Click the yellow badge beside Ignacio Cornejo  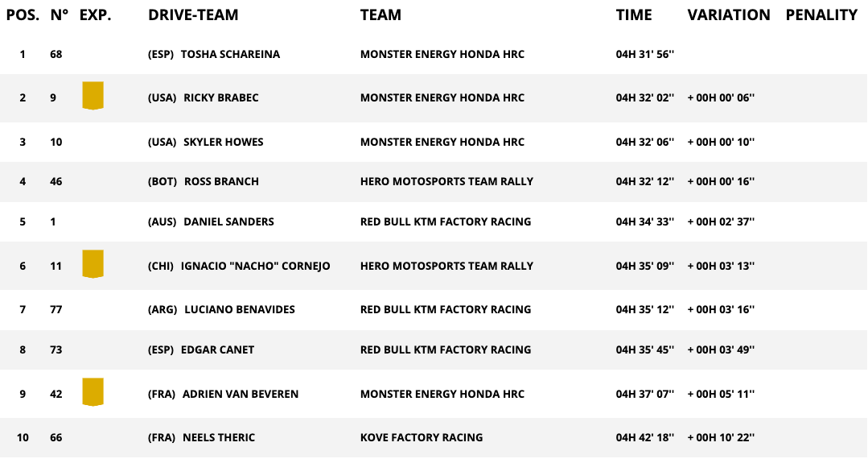(93, 264)
